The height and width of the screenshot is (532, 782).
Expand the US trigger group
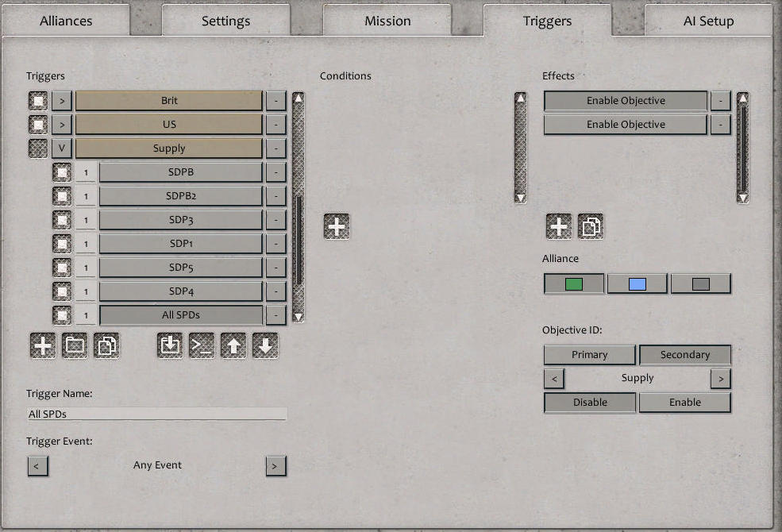coord(62,125)
